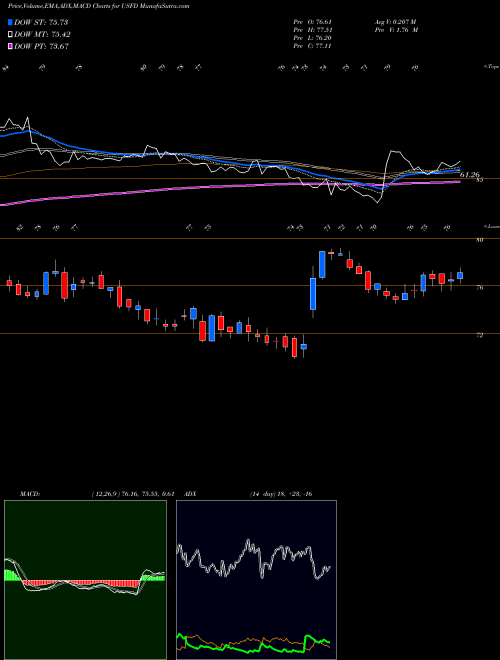
Task: Click the 72 price axis label
Action: coord(479,335)
